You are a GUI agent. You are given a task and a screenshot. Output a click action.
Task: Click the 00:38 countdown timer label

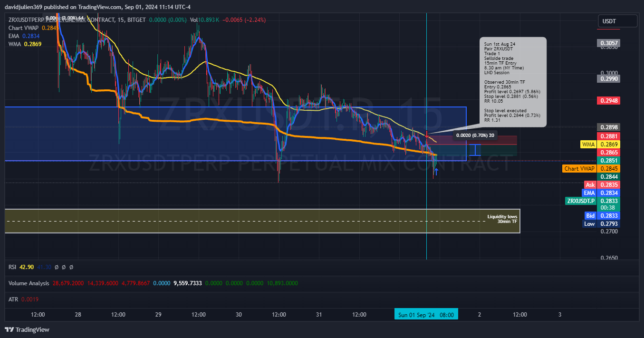[609, 208]
